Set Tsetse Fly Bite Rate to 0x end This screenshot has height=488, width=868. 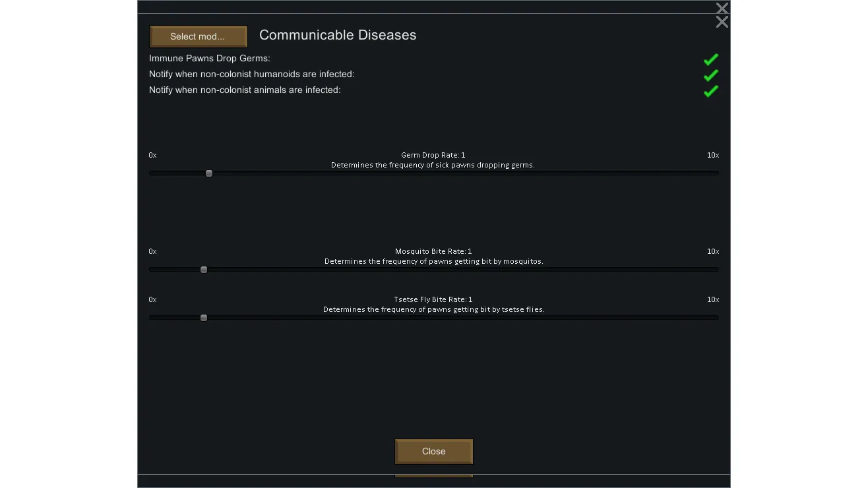coord(151,318)
